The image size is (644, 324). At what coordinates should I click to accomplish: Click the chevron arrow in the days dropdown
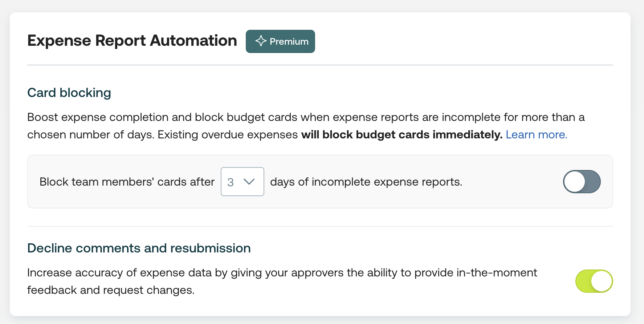pyautogui.click(x=249, y=182)
